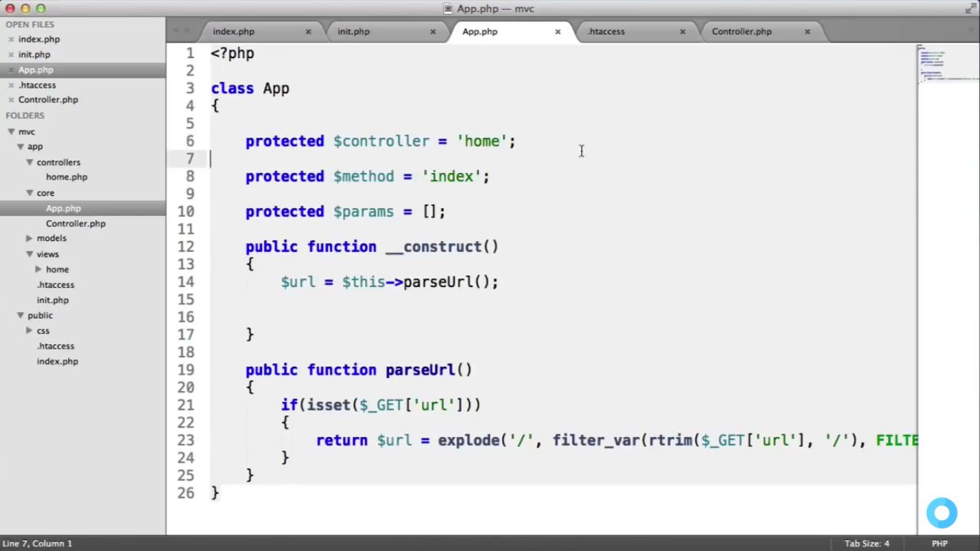The width and height of the screenshot is (980, 551).
Task: Click the $params variable on line 10
Action: coord(364,212)
